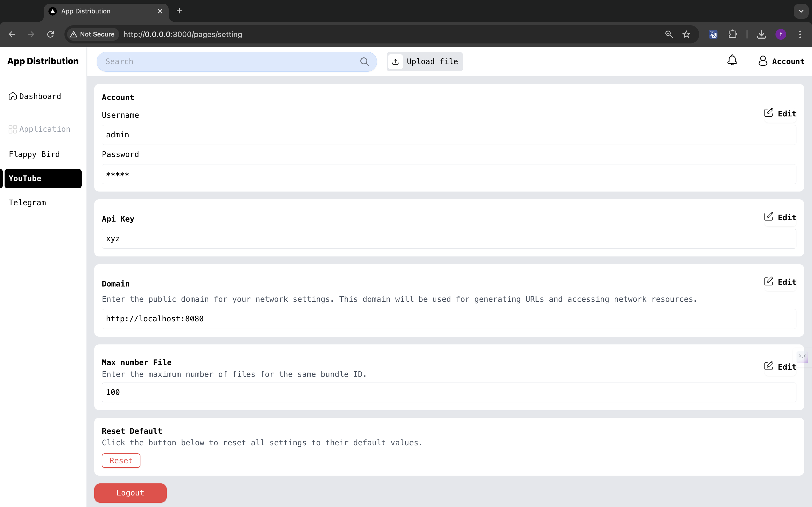The width and height of the screenshot is (812, 507).
Task: Click the upload arrow icon
Action: pos(395,62)
